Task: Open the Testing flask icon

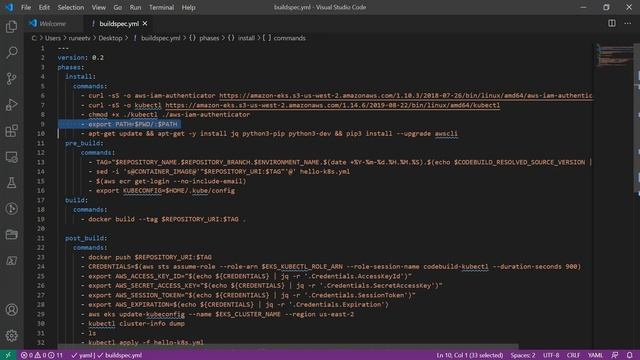Action: pyautogui.click(x=11, y=183)
